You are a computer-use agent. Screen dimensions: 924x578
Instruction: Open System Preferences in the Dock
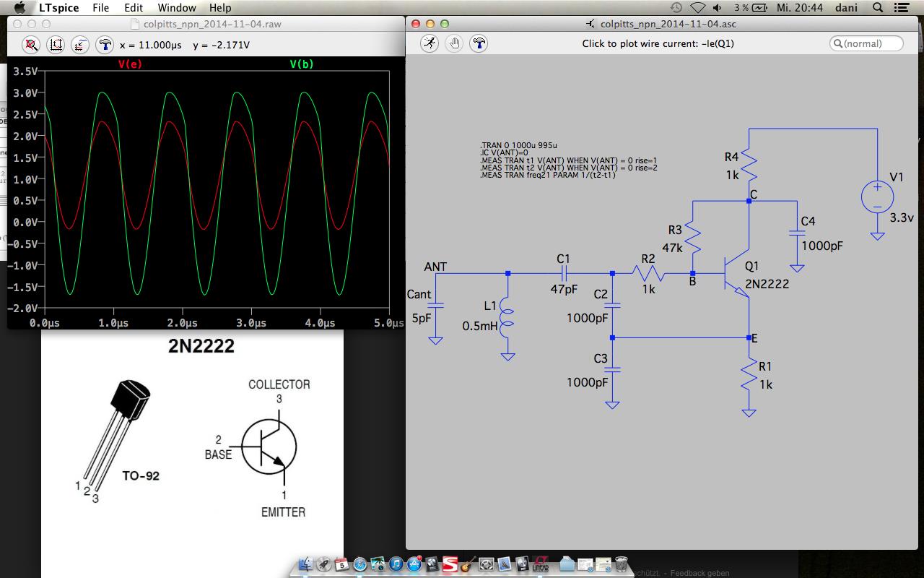(x=487, y=564)
